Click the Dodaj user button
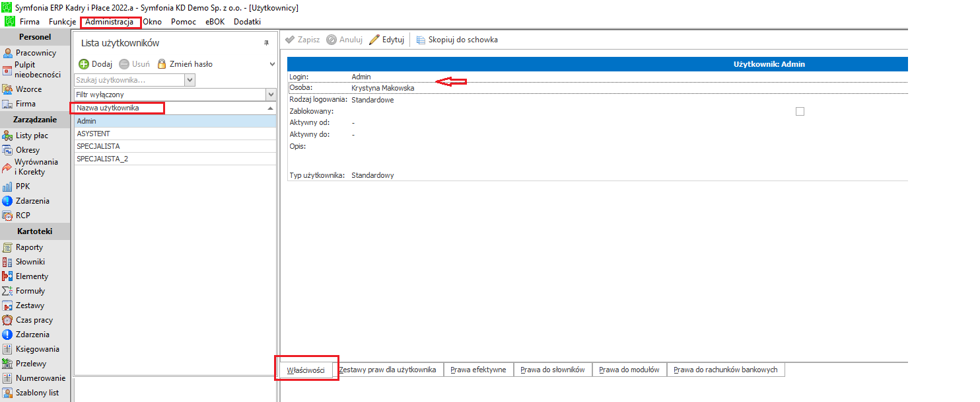This screenshot has height=402, width=980. pyautogui.click(x=96, y=64)
